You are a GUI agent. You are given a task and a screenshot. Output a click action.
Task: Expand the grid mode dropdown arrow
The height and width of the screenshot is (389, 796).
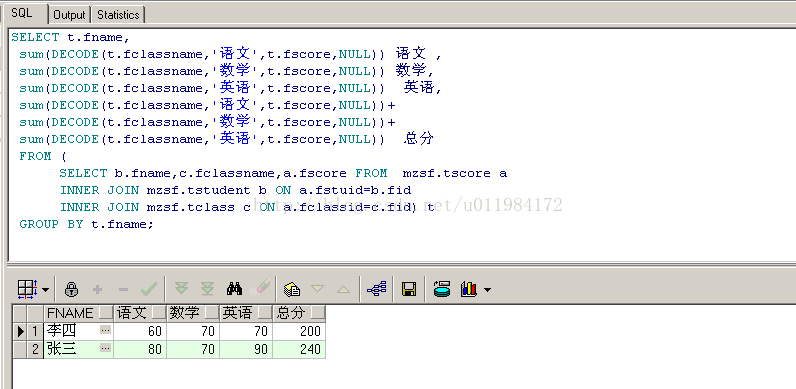(46, 290)
